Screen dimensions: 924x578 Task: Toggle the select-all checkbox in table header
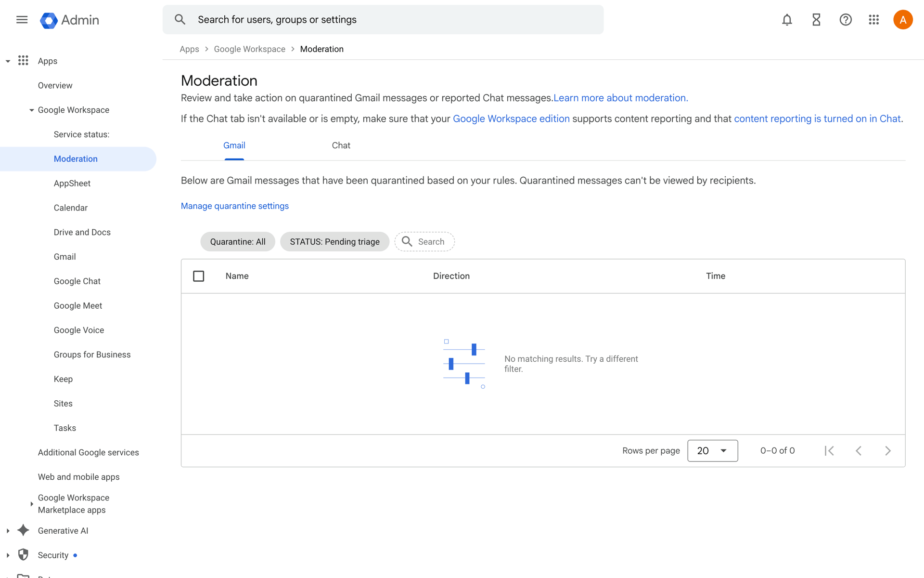coord(198,276)
